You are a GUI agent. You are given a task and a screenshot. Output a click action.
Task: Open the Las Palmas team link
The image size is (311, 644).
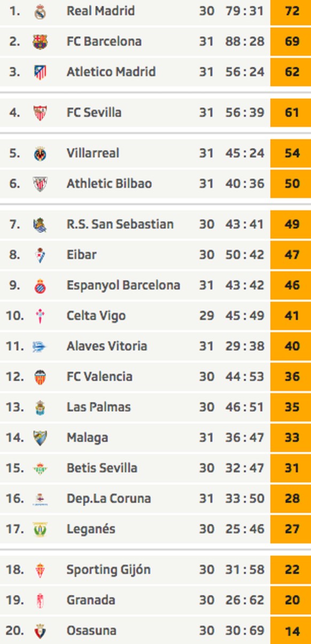pos(98,407)
